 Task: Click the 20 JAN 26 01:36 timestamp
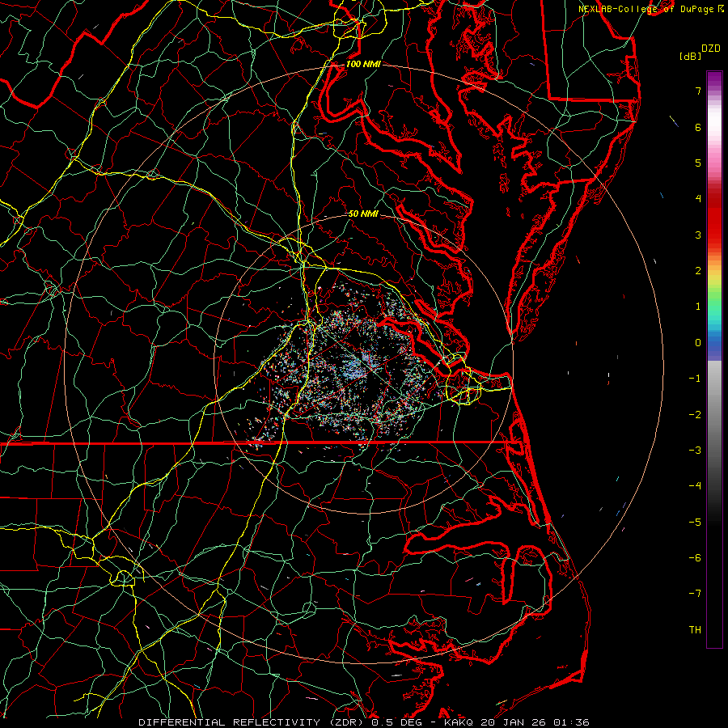[x=534, y=722]
